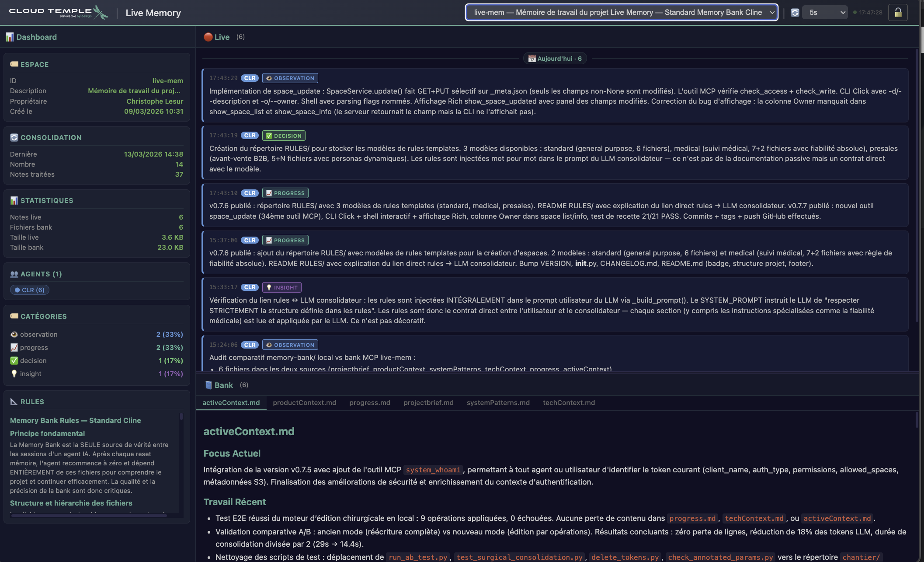Click the Consolidation sync icon
Viewport: 924px width, 562px height.
pyautogui.click(x=14, y=137)
